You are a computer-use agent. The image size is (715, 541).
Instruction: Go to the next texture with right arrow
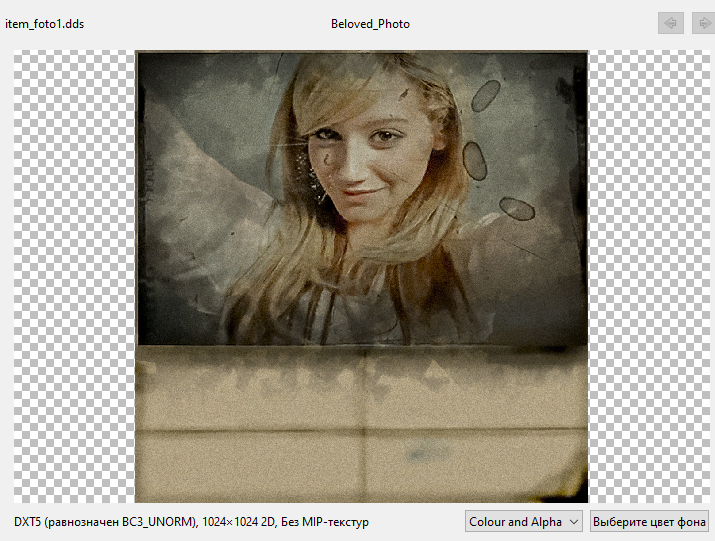click(704, 23)
